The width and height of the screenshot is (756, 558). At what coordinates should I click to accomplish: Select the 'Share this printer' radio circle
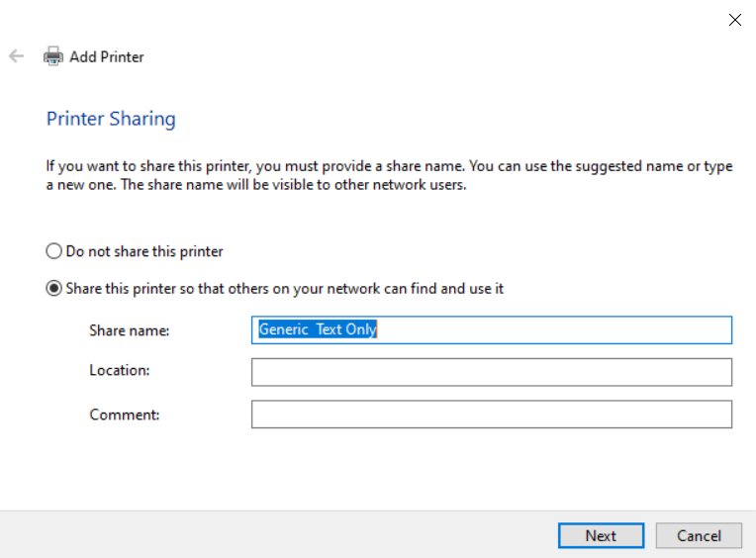[54, 288]
